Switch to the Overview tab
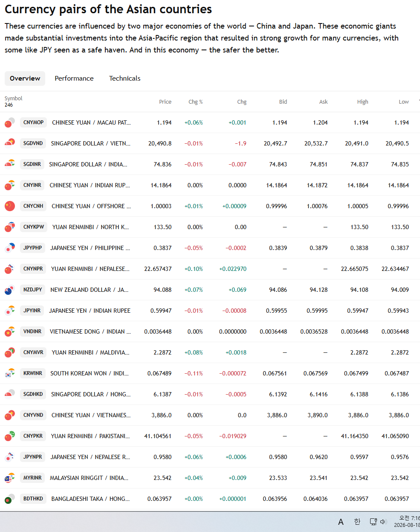Image resolution: width=420 pixels, height=532 pixels. click(x=25, y=78)
